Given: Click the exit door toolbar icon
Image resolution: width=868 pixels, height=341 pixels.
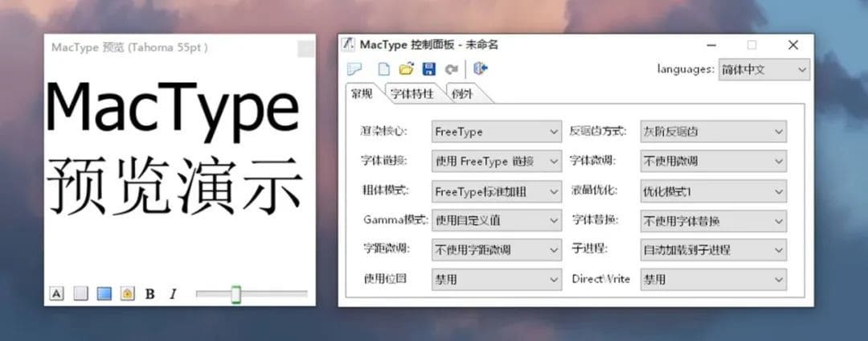Looking at the screenshot, I should [480, 68].
